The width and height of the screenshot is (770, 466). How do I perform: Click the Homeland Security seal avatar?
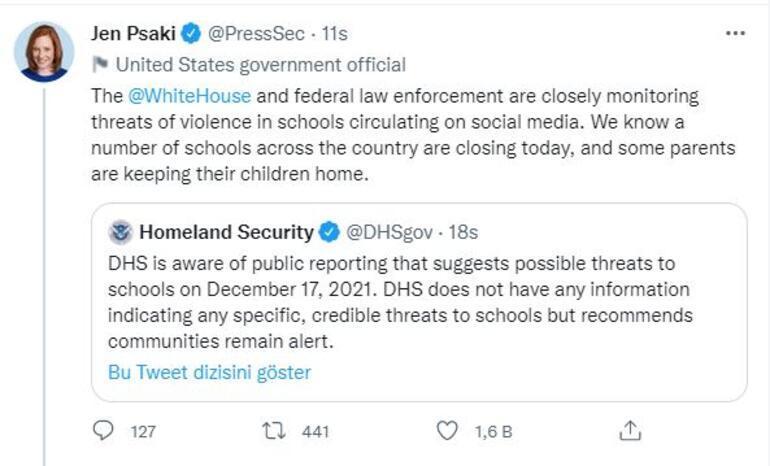coord(120,232)
